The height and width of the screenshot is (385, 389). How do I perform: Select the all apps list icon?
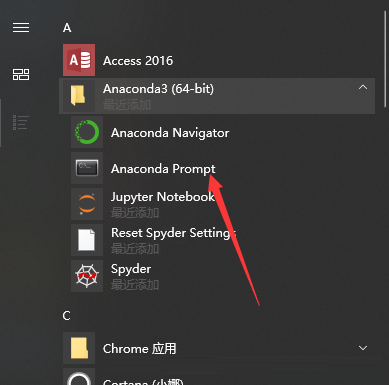coord(21,122)
